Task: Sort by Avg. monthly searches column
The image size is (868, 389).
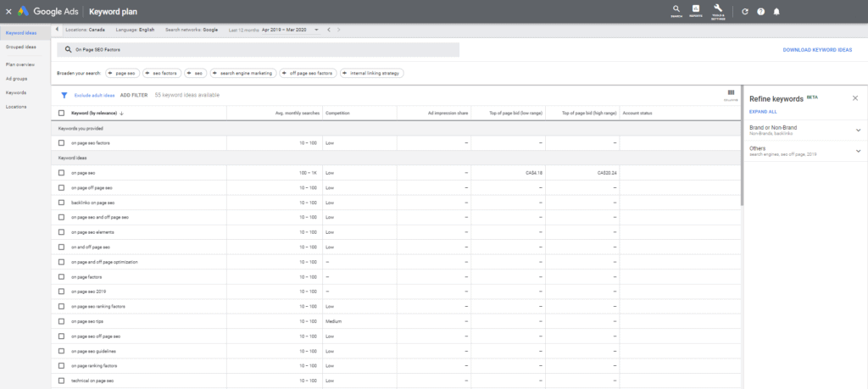Action: click(x=298, y=114)
